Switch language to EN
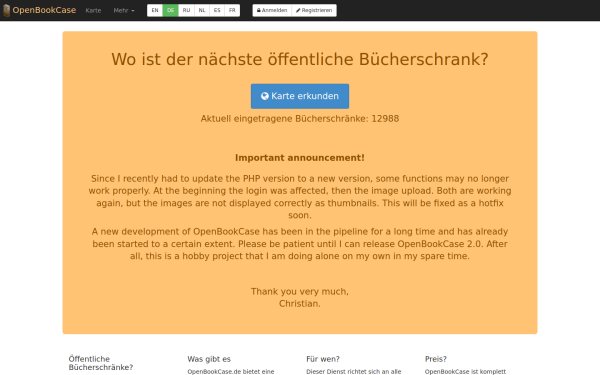 (x=155, y=10)
